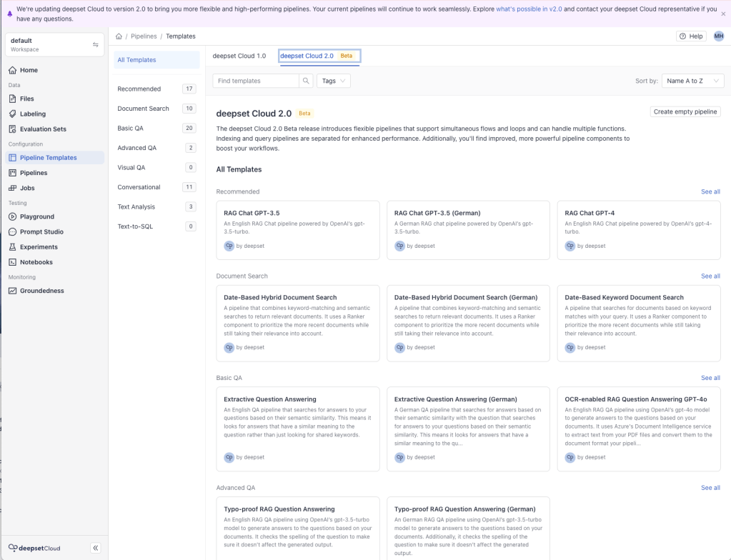Filter by Document Search category

click(156, 109)
